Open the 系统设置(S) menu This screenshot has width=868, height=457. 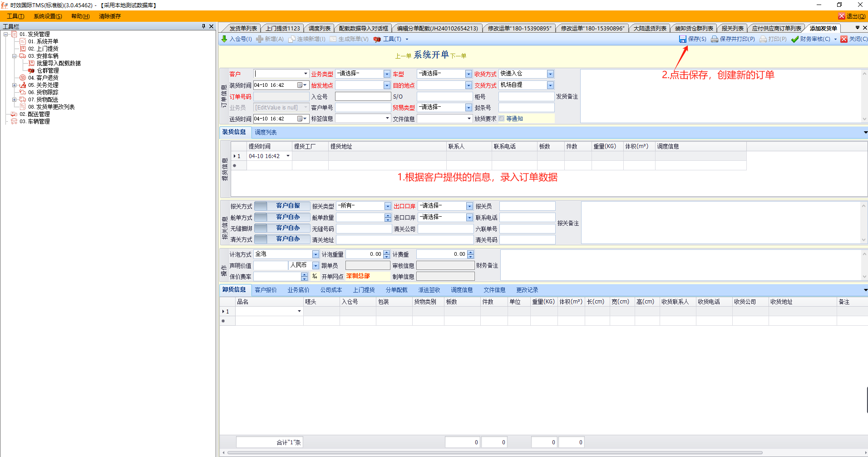pyautogui.click(x=48, y=16)
